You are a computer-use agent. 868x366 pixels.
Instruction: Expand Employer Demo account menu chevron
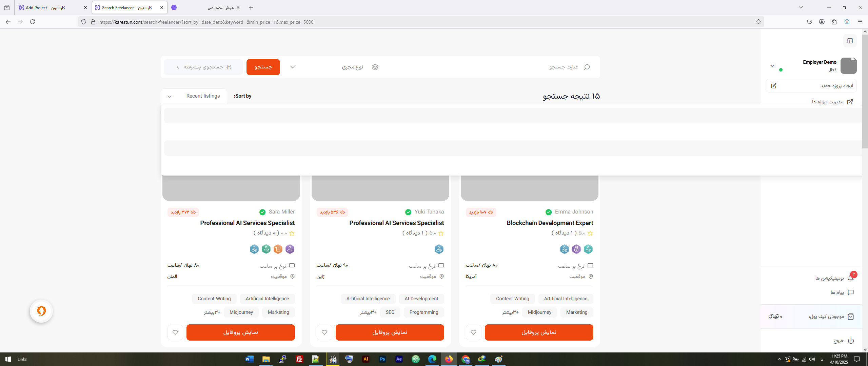click(772, 66)
